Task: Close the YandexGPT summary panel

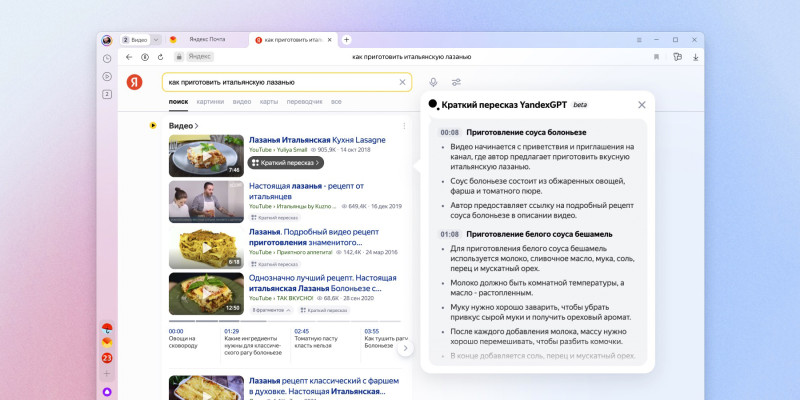Action: (641, 104)
